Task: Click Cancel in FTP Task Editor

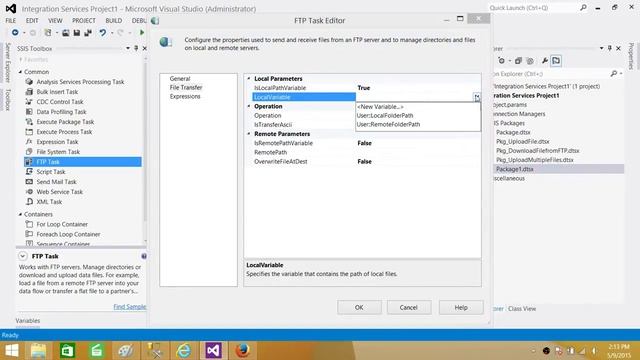Action: pos(409,307)
